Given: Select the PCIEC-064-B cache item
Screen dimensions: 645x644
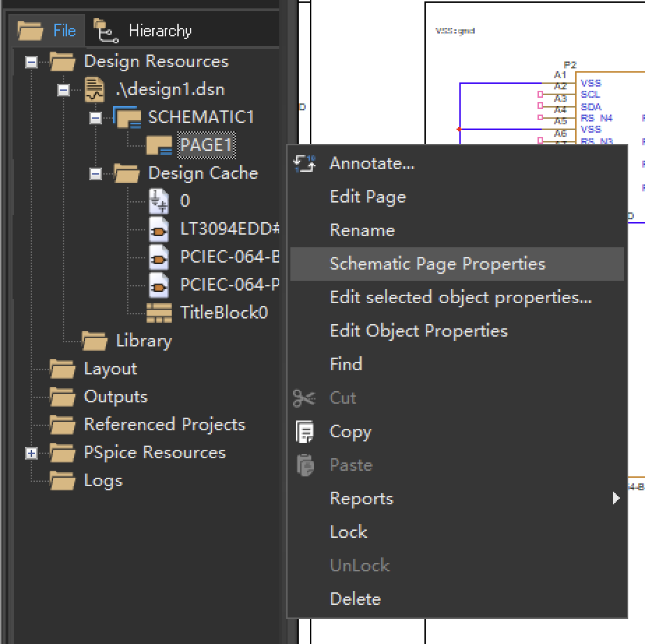Looking at the screenshot, I should click(230, 257).
